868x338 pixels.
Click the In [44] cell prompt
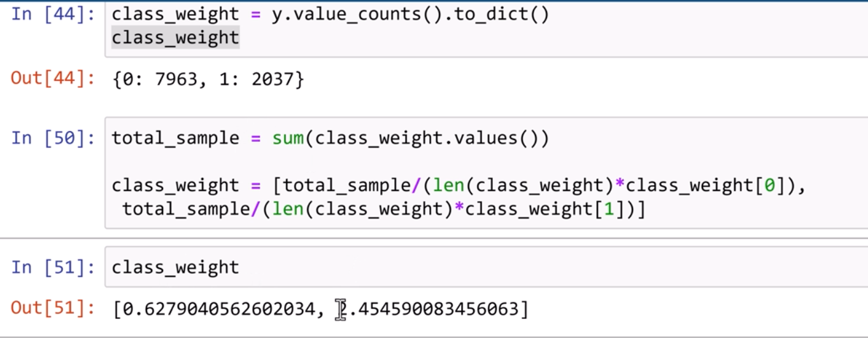52,15
